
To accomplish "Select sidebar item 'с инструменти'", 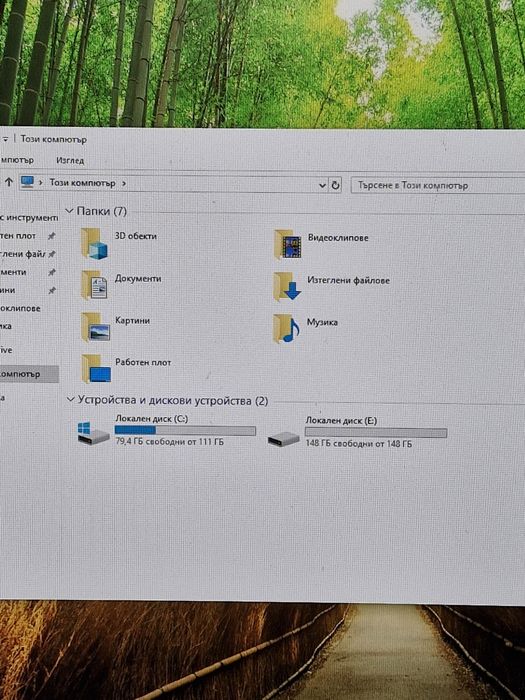I will 29,218.
